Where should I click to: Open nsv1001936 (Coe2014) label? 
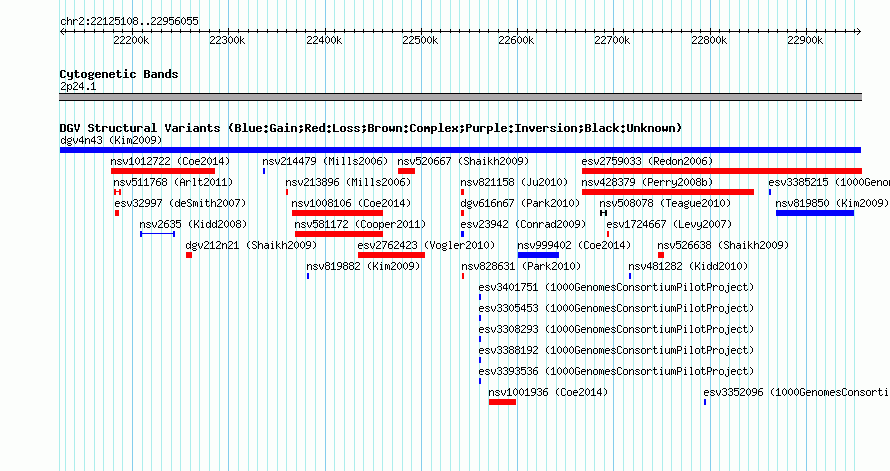[x=548, y=392]
